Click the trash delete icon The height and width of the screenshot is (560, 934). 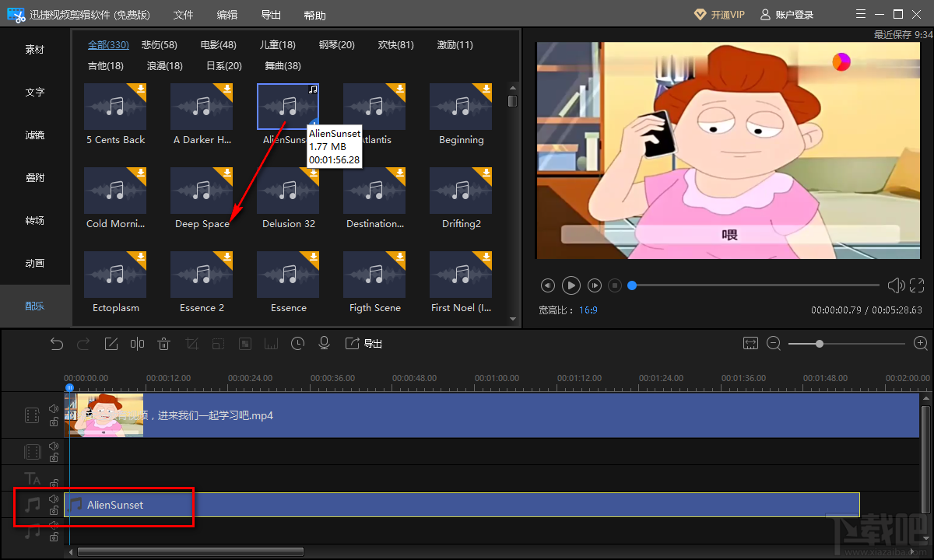(164, 343)
